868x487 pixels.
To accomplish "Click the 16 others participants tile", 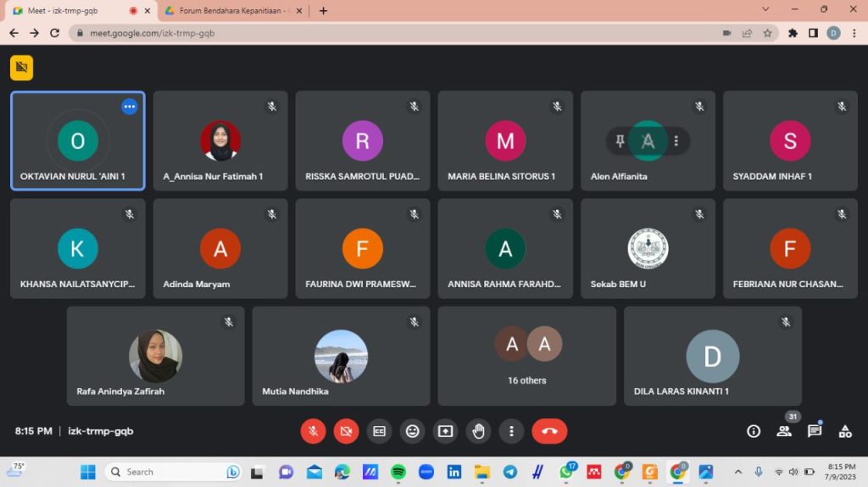I will click(x=526, y=356).
